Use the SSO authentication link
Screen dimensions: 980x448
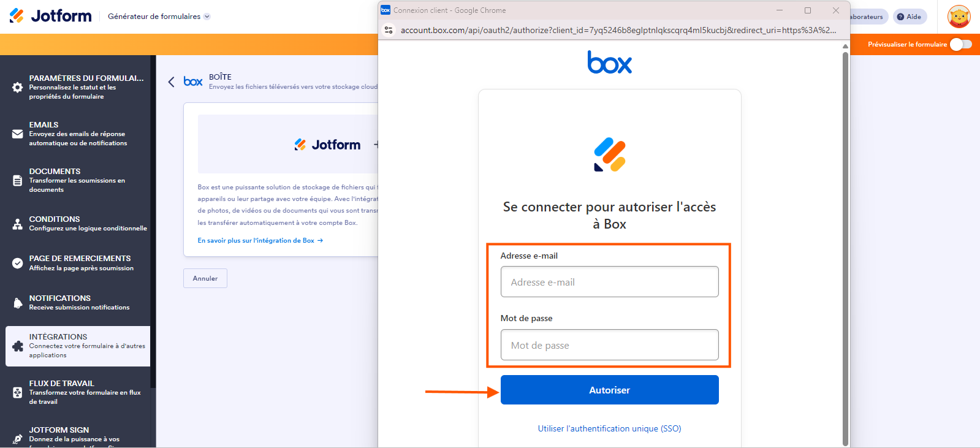pos(610,428)
